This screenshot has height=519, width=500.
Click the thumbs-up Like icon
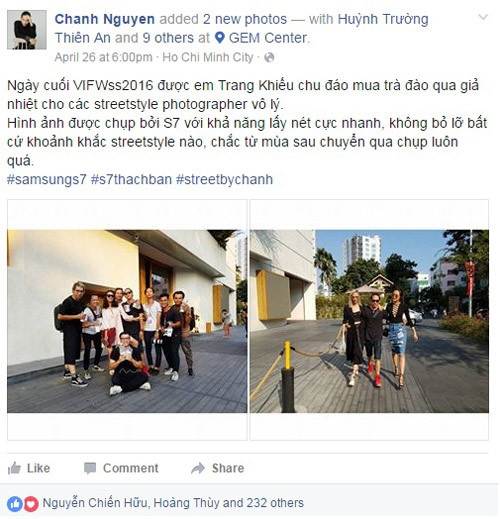pos(14,468)
